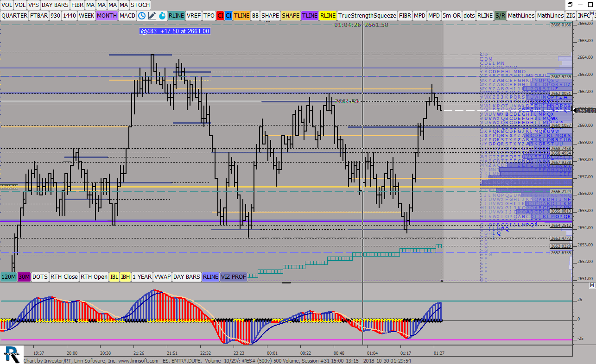Viewport: 596px width, 364px height.
Task: Select the pencil drawing tool icon
Action: 152,15
